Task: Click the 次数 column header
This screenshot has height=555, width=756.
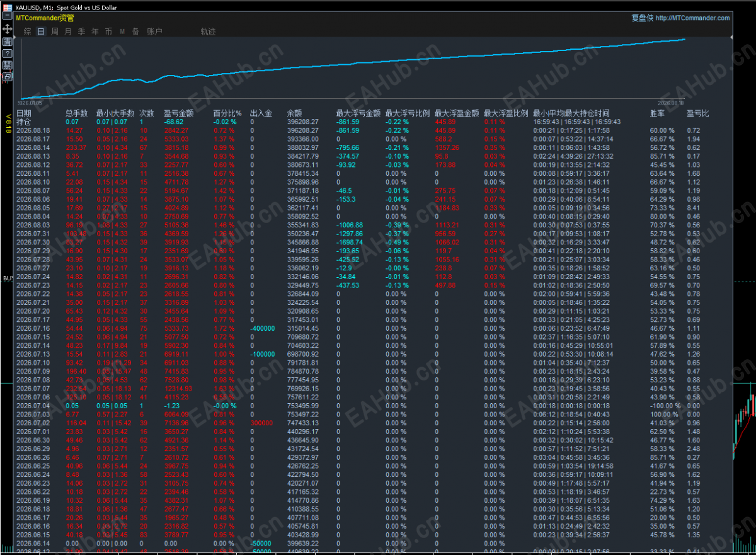Action: [x=146, y=113]
